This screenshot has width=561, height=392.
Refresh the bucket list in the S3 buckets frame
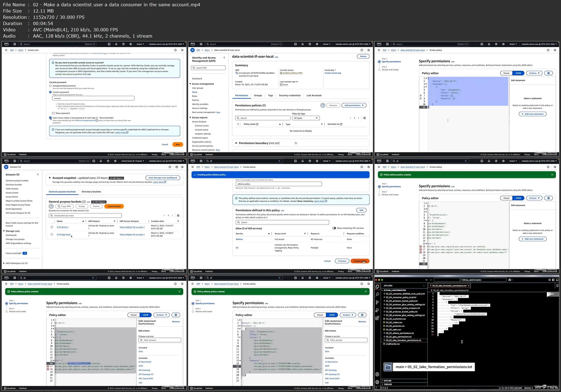[51, 206]
